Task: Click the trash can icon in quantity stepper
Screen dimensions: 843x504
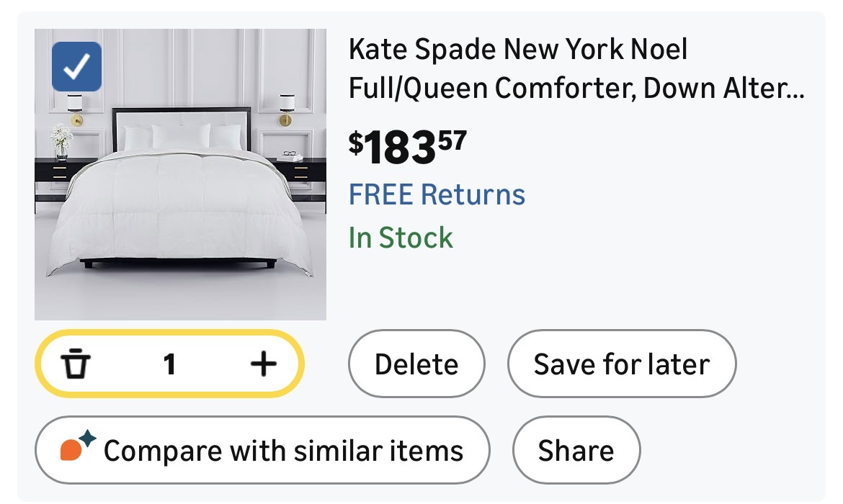Action: [x=74, y=364]
